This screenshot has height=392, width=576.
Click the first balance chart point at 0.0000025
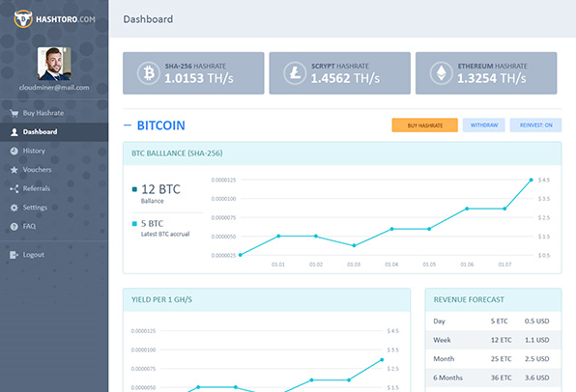click(x=241, y=255)
